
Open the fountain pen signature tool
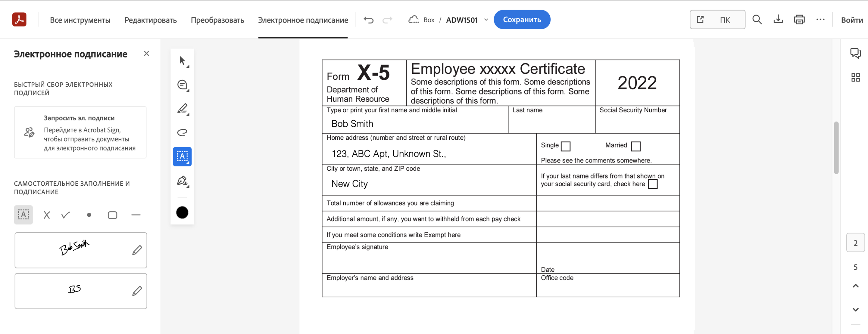pos(182,181)
